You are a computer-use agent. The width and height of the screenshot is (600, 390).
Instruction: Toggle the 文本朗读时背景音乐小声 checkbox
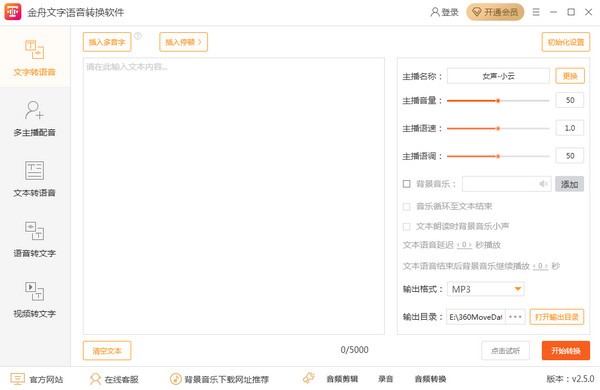tap(406, 227)
